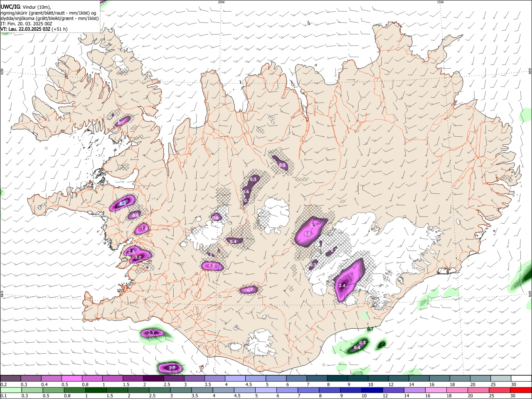Click the pale green 0.1–0.3 rain legend swatch
532x399 pixels.
pos(12,390)
